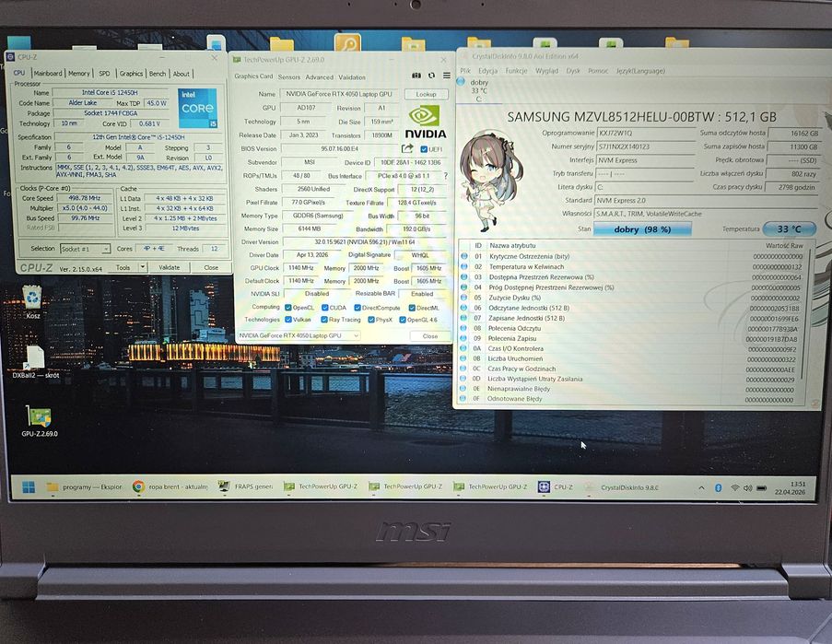This screenshot has width=832, height=644.
Task: Toggle the UEFI checkbox in GPU-Z
Action: coord(424,149)
